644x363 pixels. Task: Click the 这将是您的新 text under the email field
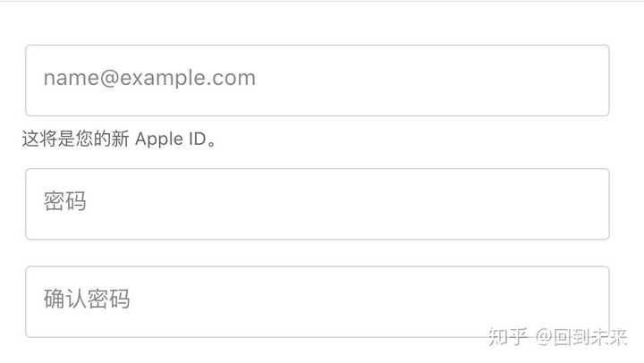click(75, 140)
